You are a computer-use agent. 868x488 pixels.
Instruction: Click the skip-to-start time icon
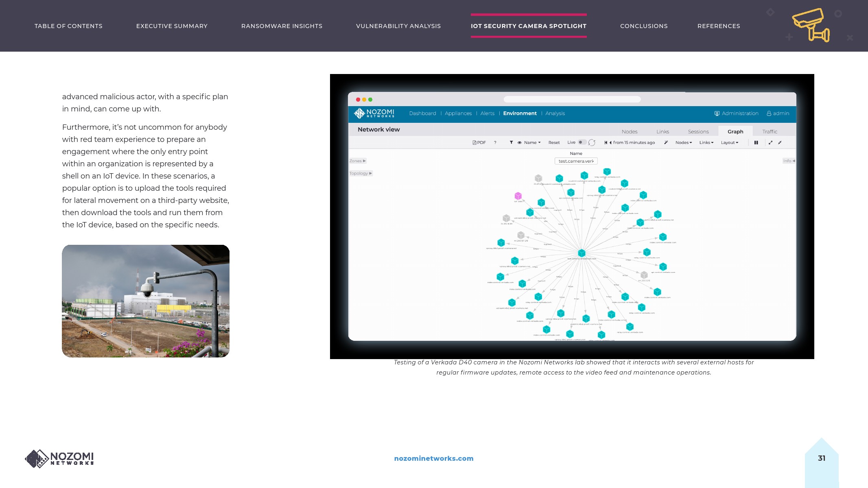coord(606,143)
